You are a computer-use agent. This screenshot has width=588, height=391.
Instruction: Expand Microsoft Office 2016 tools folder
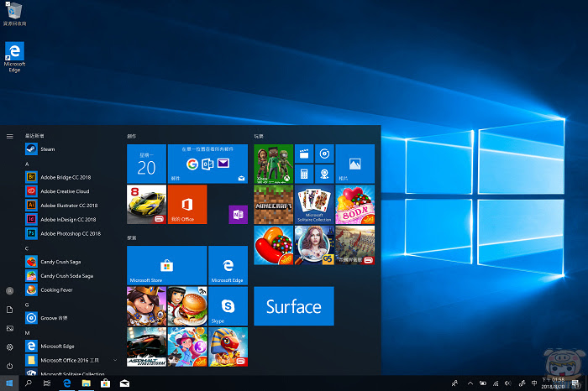coord(71,360)
